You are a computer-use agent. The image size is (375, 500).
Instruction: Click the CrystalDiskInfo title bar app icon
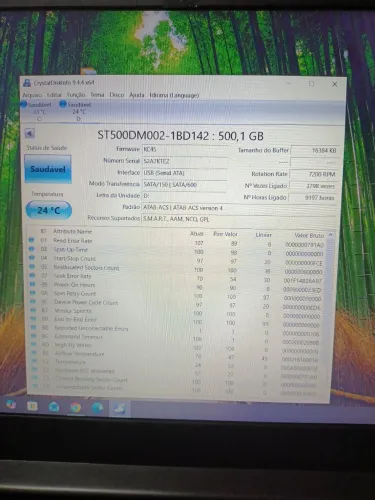coord(28,83)
